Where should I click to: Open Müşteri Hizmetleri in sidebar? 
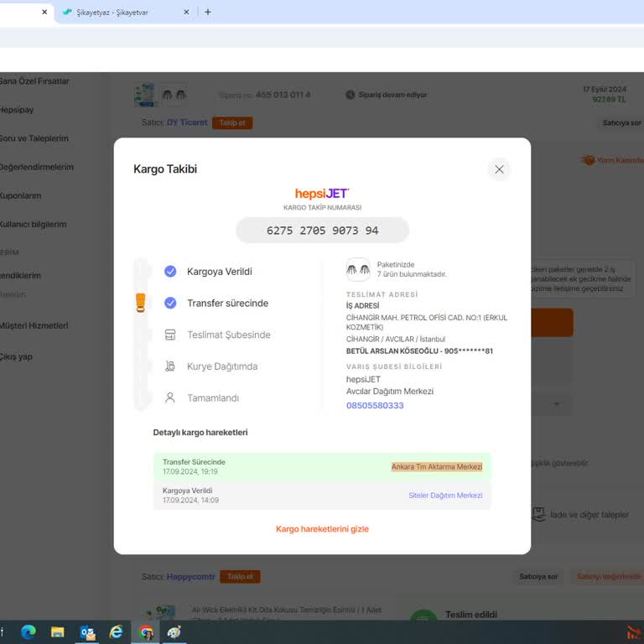point(34,325)
